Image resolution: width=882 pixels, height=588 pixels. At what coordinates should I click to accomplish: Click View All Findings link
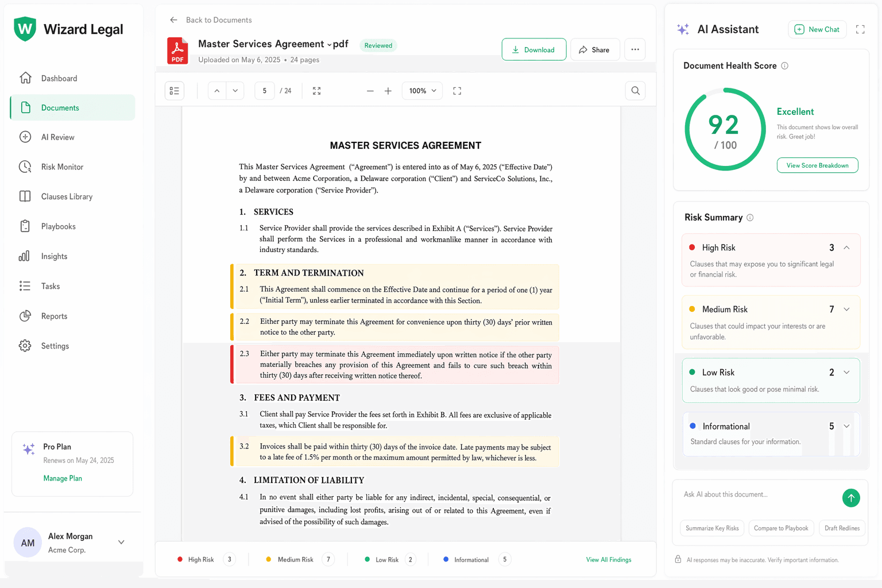(609, 560)
